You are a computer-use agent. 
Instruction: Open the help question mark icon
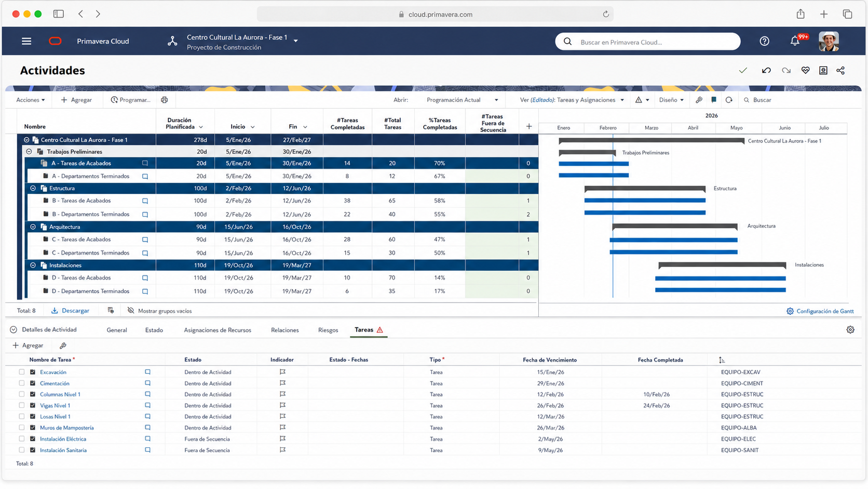pyautogui.click(x=764, y=41)
